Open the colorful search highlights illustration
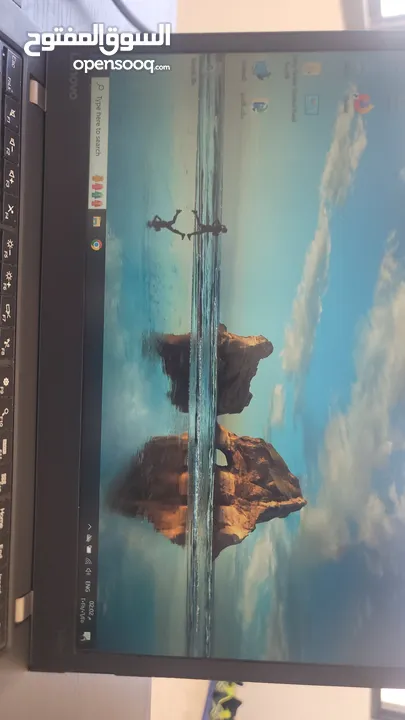This screenshot has width=405, height=720. [x=96, y=191]
